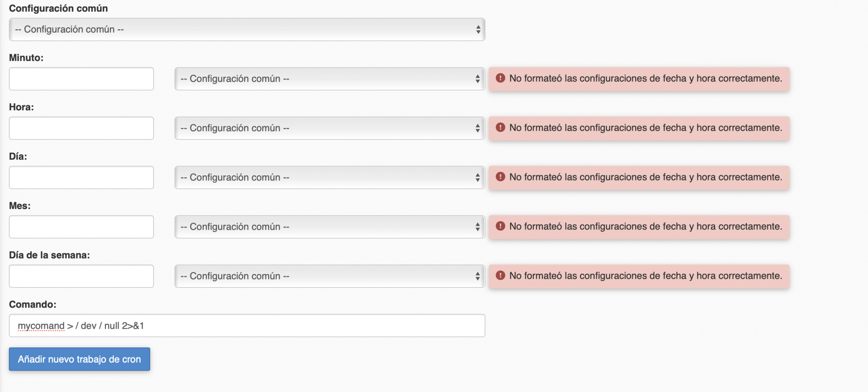
Task: Click the error icon in the Día alert
Action: 500,177
